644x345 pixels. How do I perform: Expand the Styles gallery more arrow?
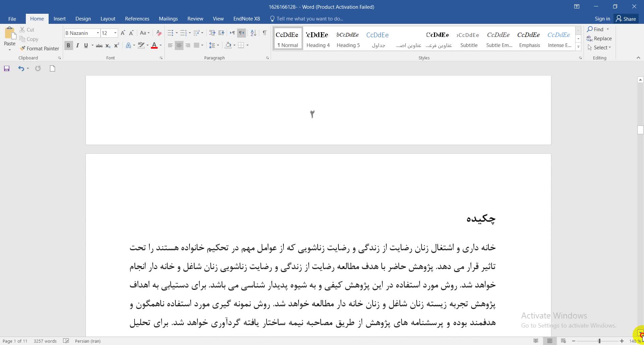point(578,47)
